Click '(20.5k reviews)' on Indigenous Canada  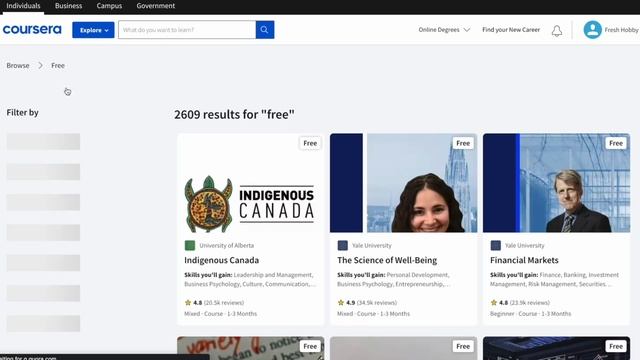224,302
